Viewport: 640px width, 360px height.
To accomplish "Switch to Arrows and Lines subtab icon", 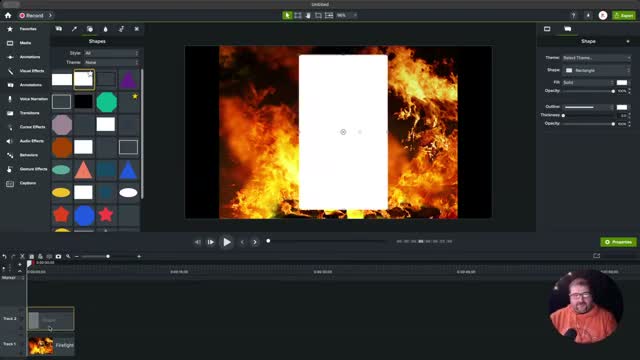I will 74,29.
